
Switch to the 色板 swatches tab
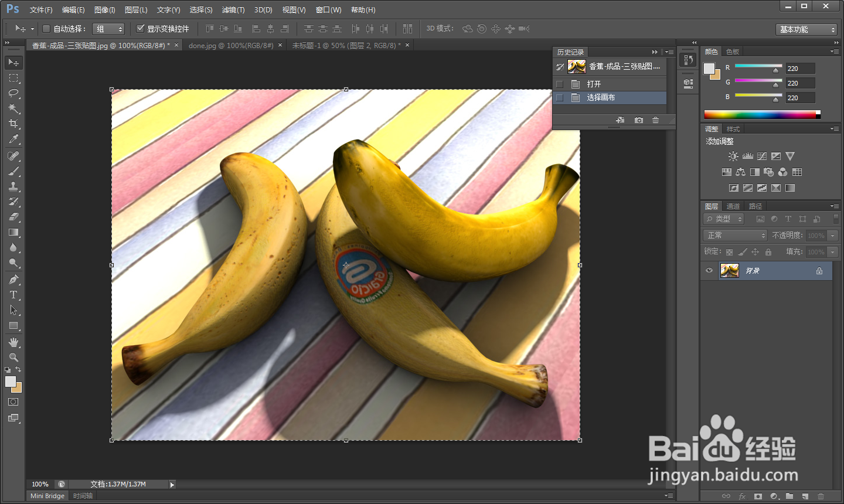(x=733, y=52)
